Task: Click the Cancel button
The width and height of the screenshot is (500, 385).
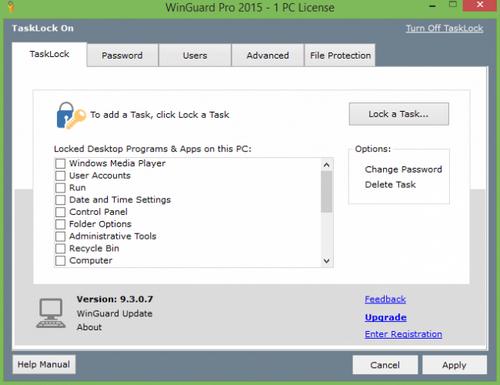Action: [x=385, y=365]
